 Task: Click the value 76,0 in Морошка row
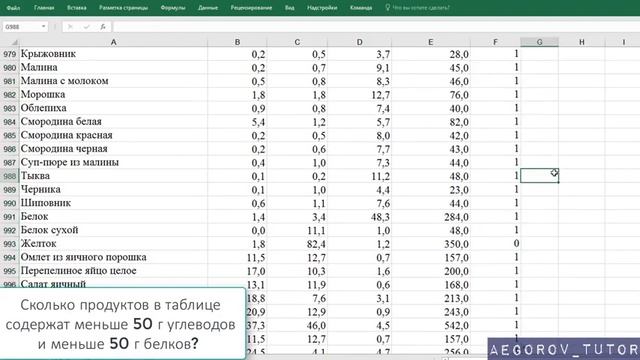(x=459, y=95)
